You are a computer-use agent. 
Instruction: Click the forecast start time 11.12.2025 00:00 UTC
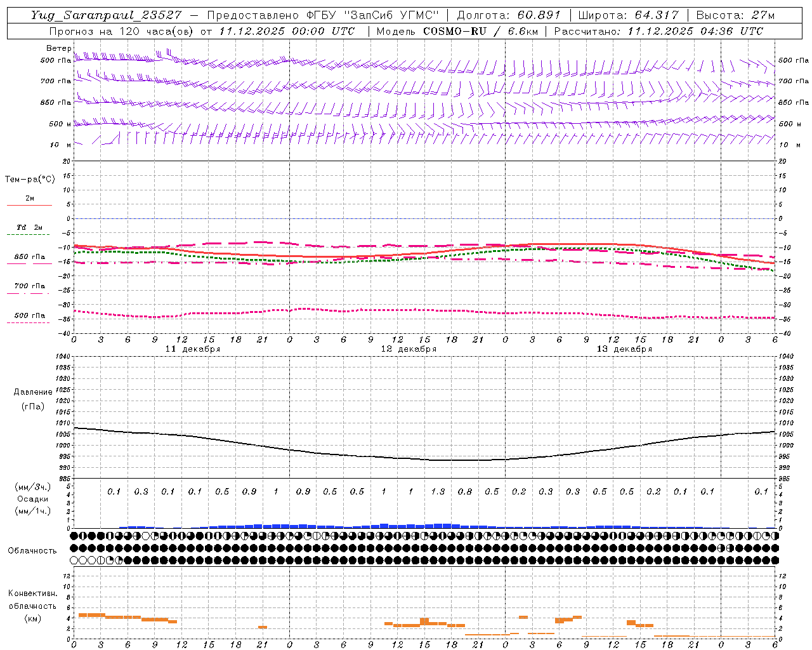(287, 31)
